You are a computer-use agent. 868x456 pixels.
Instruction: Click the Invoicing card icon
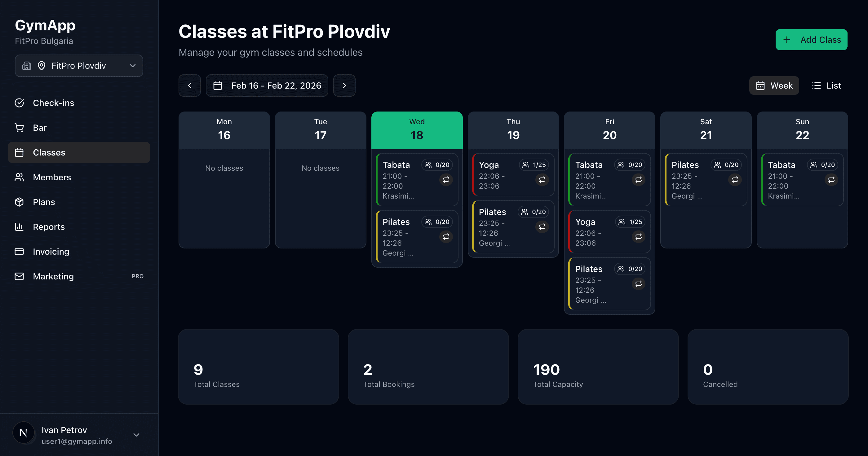pos(20,252)
